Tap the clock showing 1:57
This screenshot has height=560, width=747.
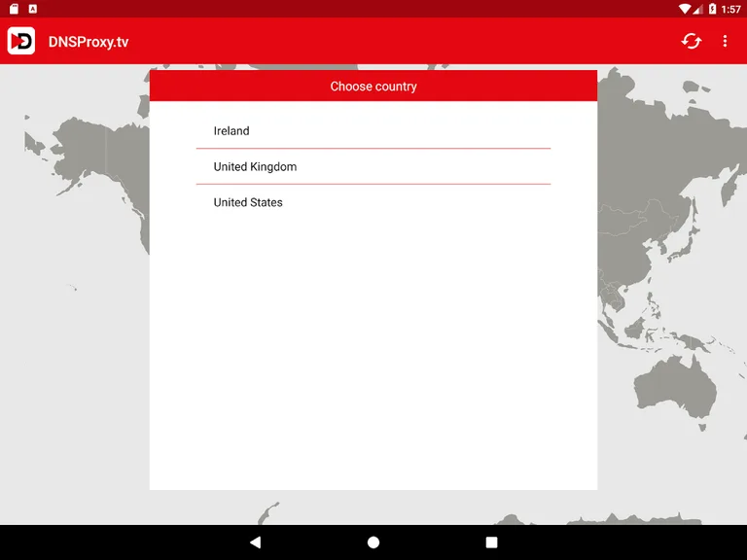pos(730,9)
